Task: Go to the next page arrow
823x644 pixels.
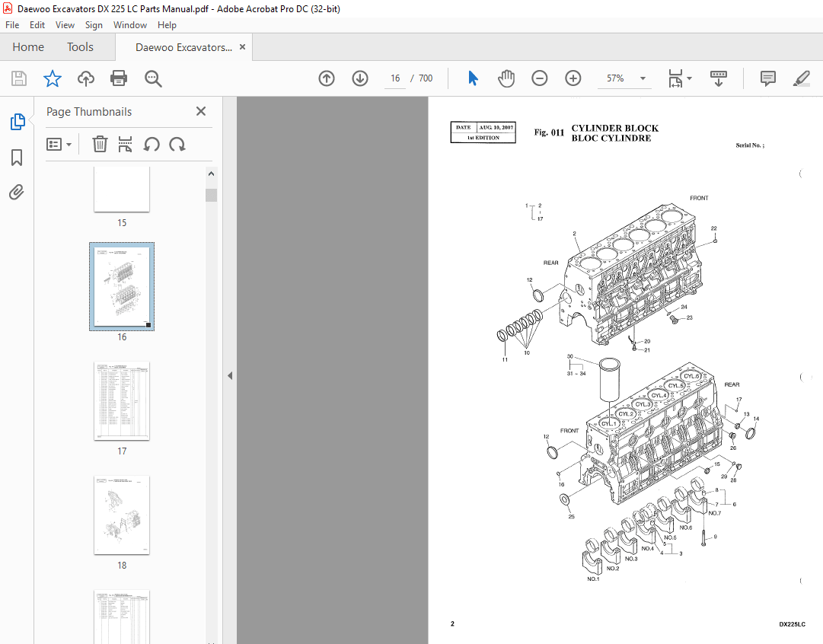Action: 360,78
